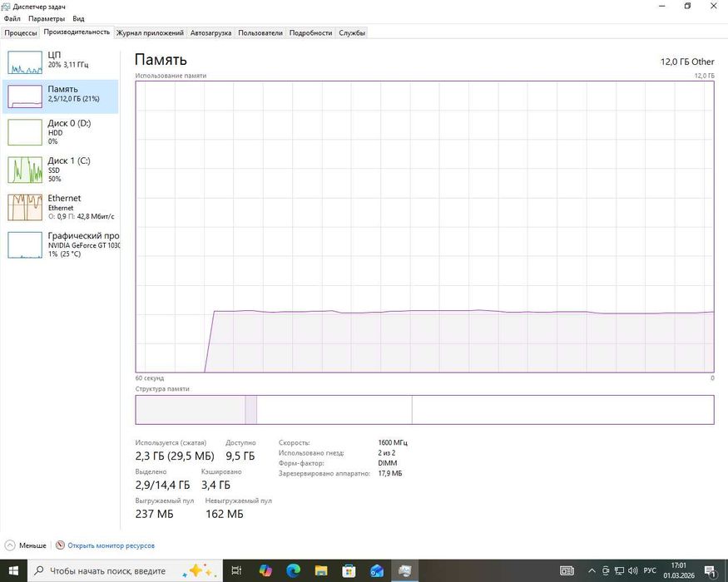
Task: Open Microsoft Store from the taskbar
Action: coord(349,571)
